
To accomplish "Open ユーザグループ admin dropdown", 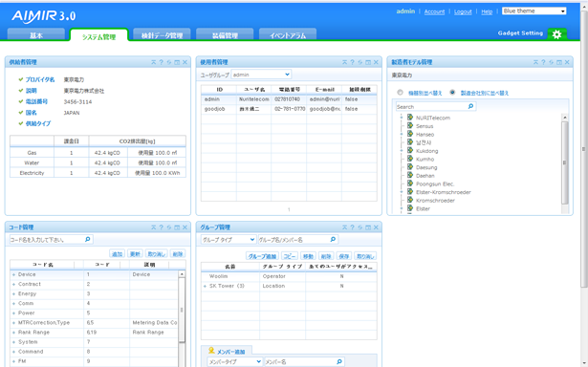I will tap(261, 75).
